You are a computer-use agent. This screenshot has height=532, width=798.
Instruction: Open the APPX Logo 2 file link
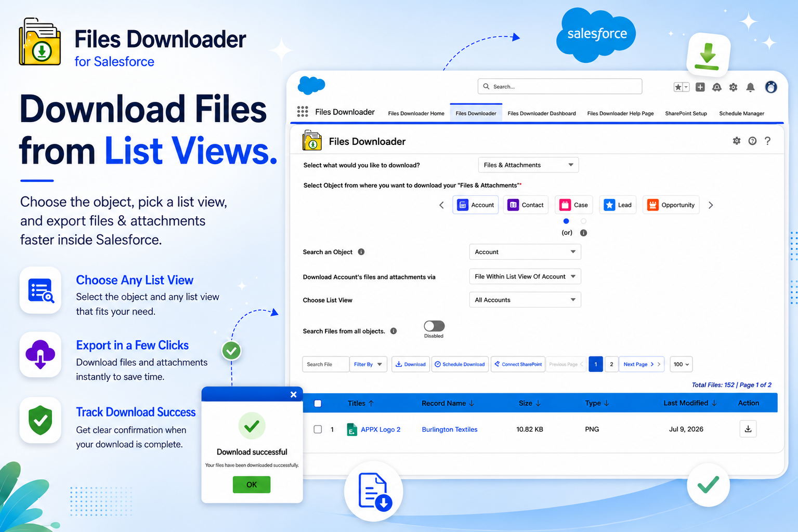coord(381,430)
